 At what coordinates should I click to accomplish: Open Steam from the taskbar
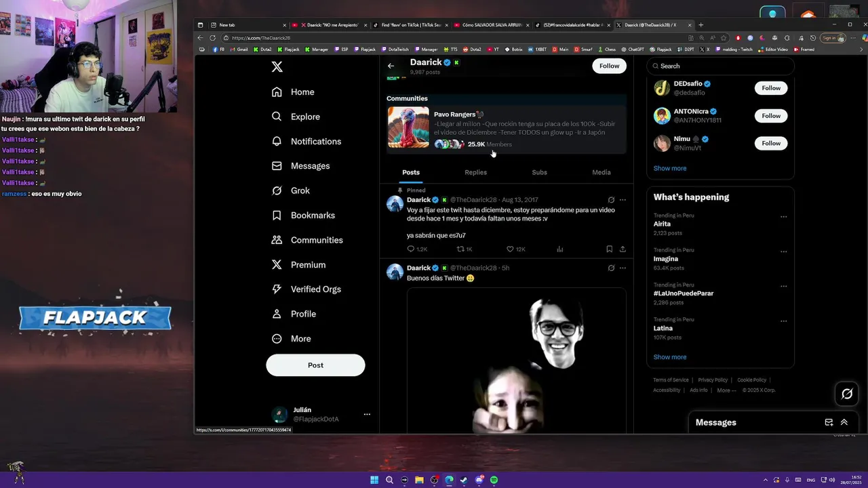click(x=464, y=480)
